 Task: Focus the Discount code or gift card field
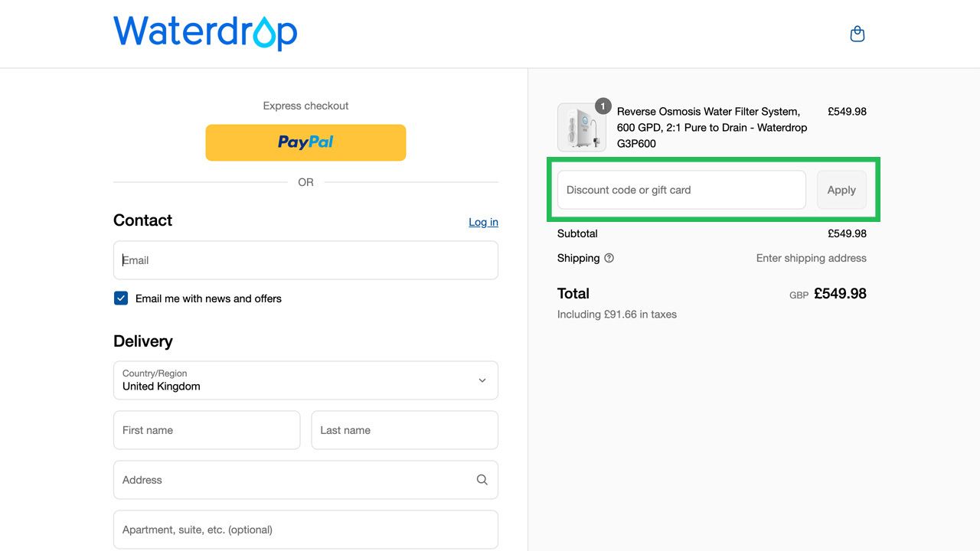[x=681, y=190]
